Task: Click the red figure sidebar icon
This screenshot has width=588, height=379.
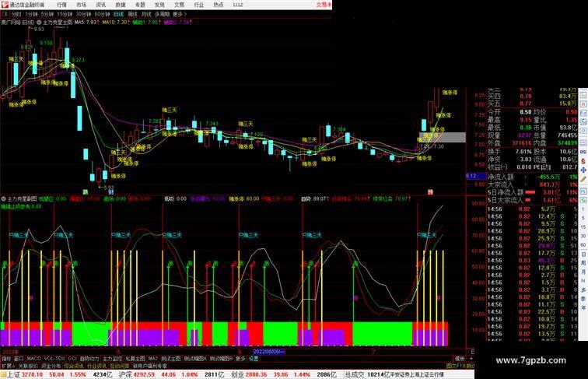Action: (x=583, y=160)
